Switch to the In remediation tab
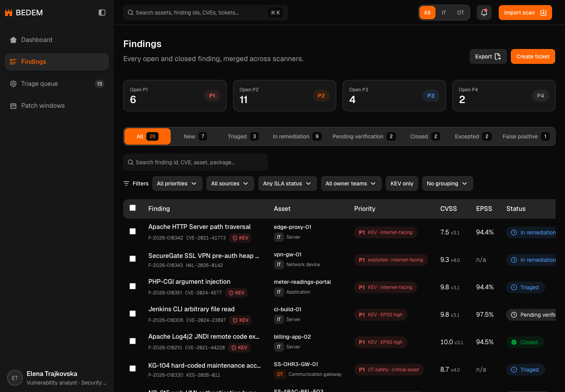 (297, 136)
